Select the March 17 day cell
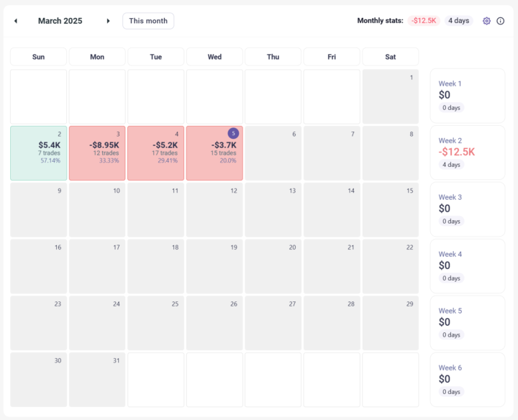The height and width of the screenshot is (420, 518). (97, 266)
